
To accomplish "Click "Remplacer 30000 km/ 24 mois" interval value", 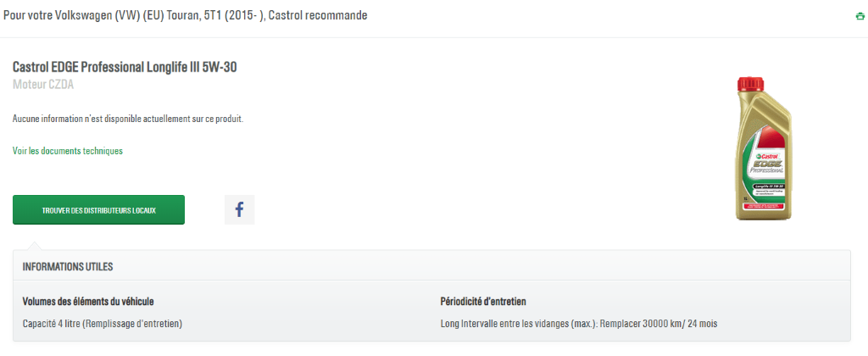I will [657, 323].
